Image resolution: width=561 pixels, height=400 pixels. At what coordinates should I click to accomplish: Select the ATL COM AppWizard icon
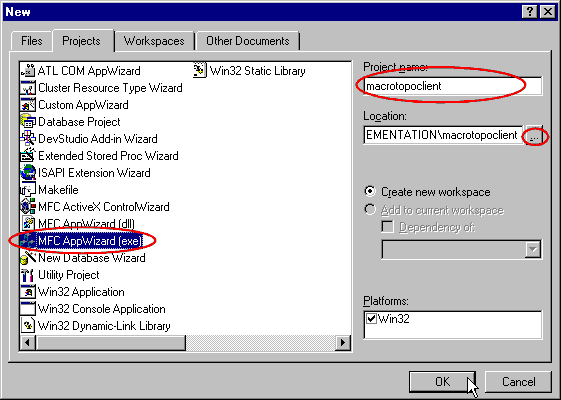pos(28,70)
